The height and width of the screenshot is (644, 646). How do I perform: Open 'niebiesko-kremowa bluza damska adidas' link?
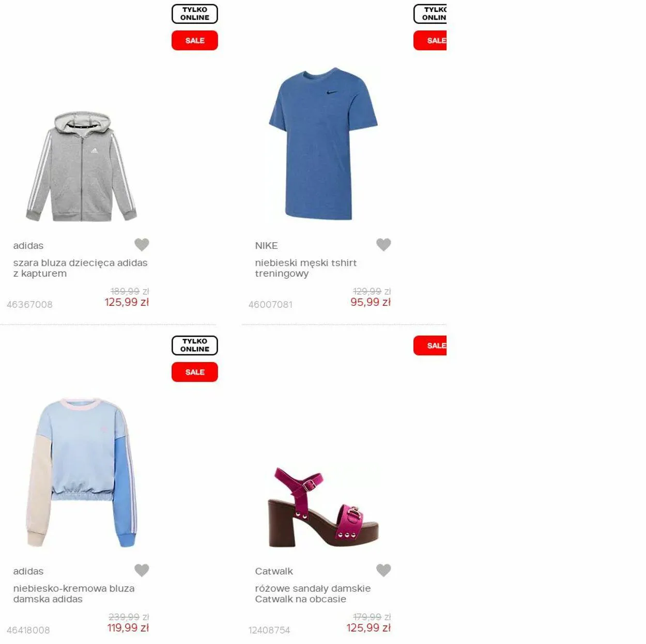74,593
